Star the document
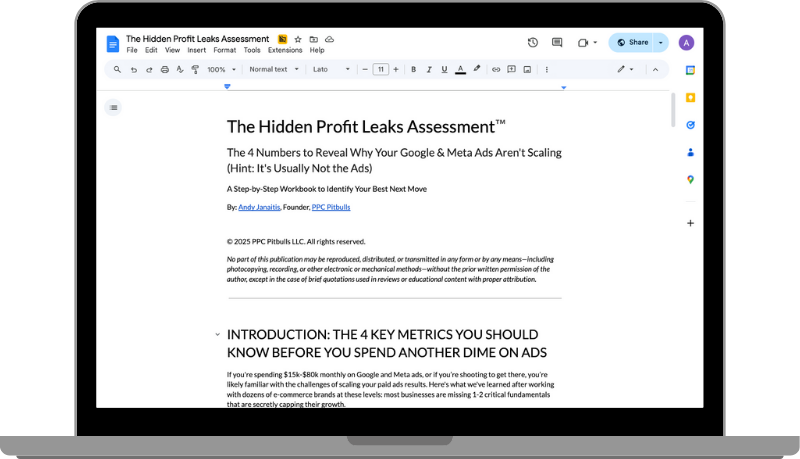This screenshot has width=800, height=459. click(298, 39)
